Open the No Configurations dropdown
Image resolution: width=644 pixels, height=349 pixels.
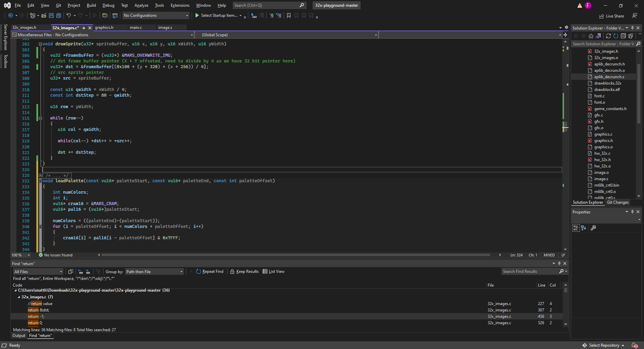(156, 15)
